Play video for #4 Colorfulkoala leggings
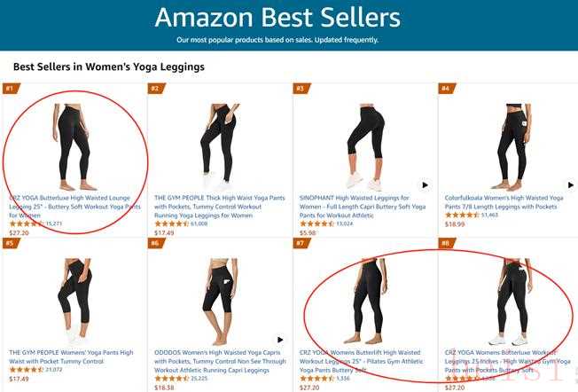Viewport: 578px width, 392px height. pos(570,185)
